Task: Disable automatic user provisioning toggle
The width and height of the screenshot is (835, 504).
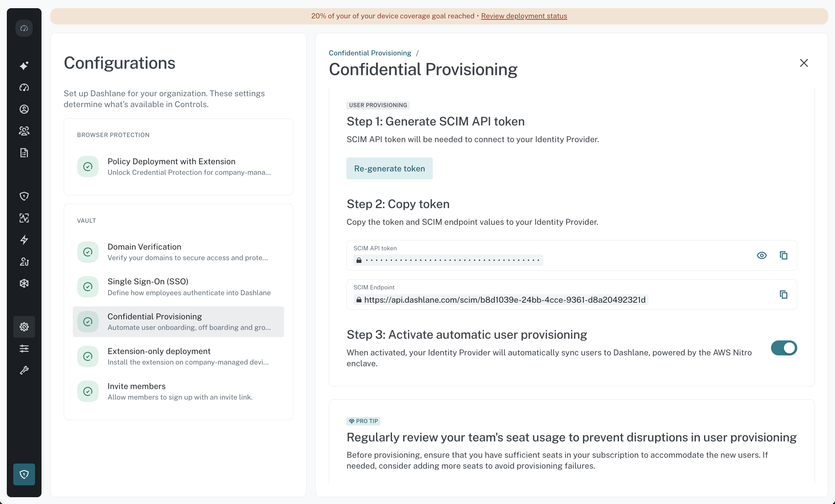Action: [784, 348]
